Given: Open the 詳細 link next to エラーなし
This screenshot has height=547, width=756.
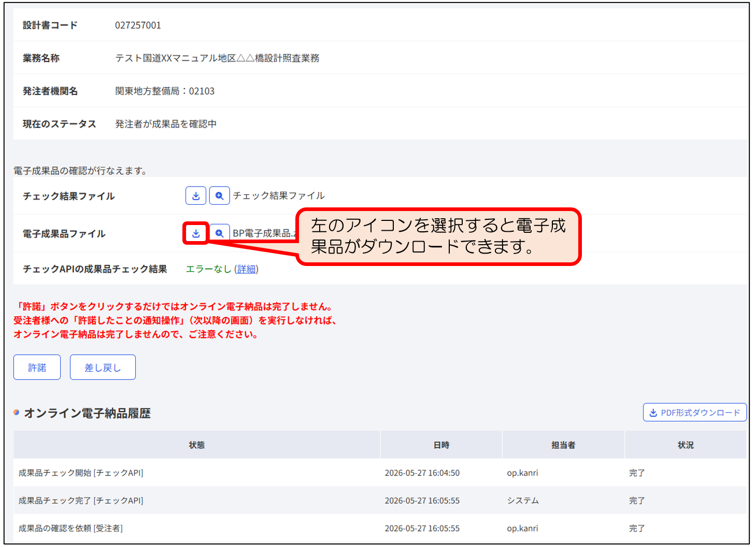Looking at the screenshot, I should point(247,269).
